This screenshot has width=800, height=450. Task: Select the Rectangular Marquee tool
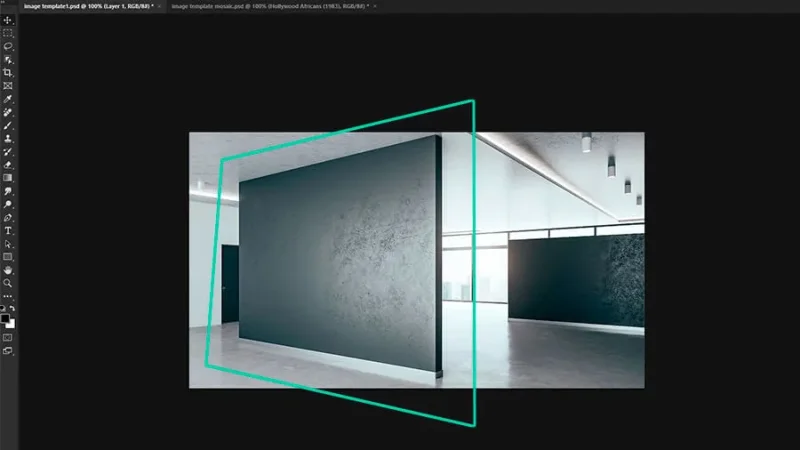[x=8, y=33]
